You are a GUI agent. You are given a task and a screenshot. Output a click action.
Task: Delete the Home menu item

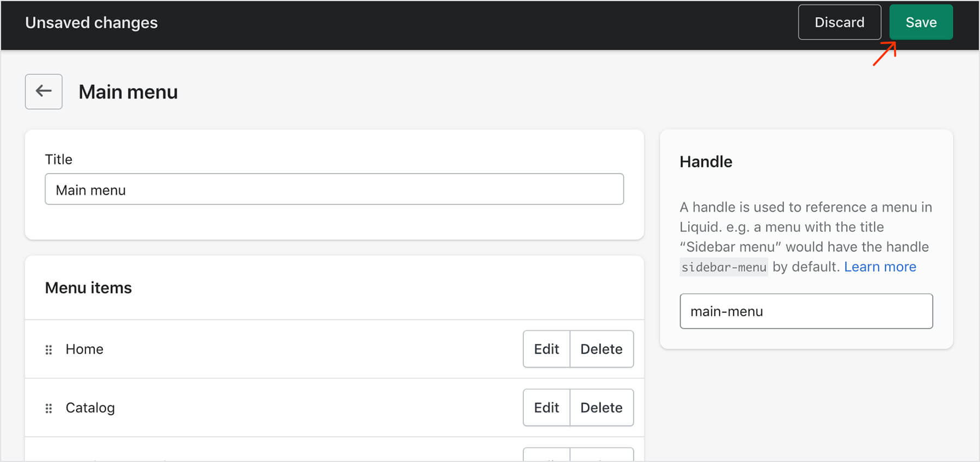coord(601,349)
